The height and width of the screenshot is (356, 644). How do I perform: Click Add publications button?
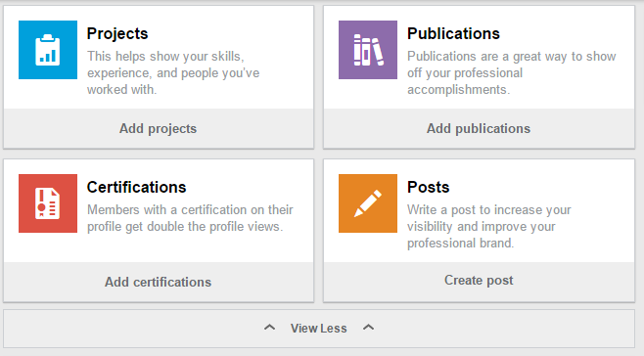tap(479, 128)
